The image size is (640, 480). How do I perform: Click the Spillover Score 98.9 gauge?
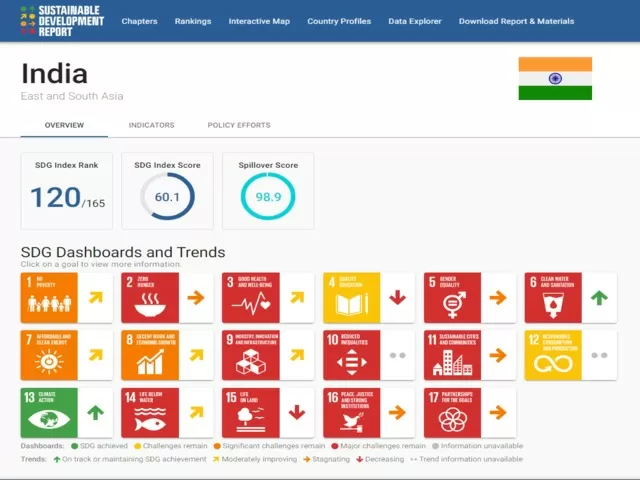[x=268, y=196]
